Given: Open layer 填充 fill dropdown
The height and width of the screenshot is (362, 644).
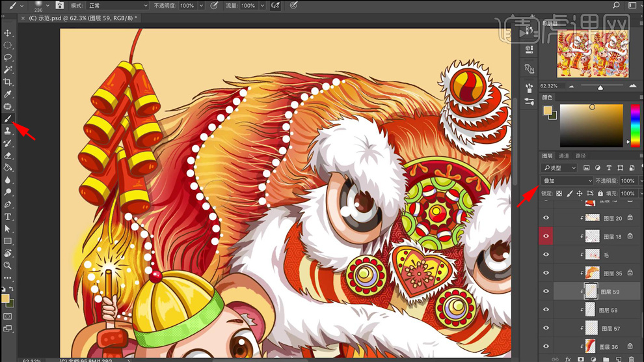Looking at the screenshot, I should (x=640, y=193).
